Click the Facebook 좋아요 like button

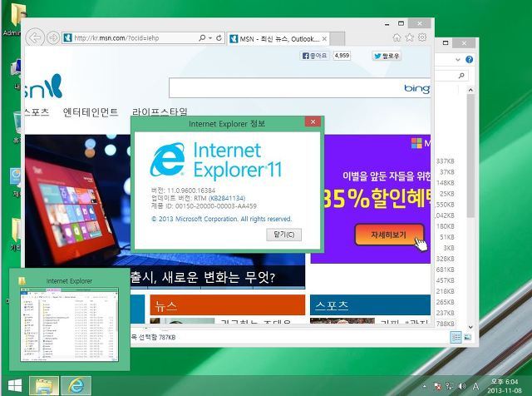[x=314, y=56]
